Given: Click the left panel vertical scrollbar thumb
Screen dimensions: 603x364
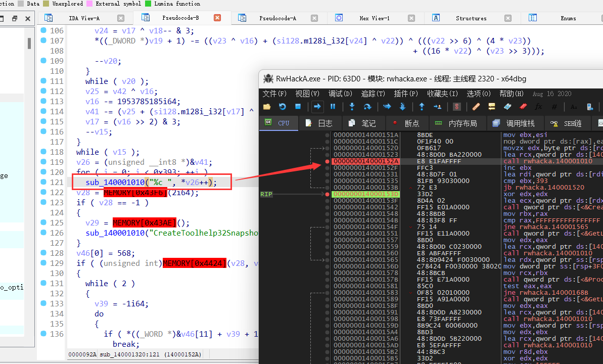Looking at the screenshot, I should click(29, 43).
